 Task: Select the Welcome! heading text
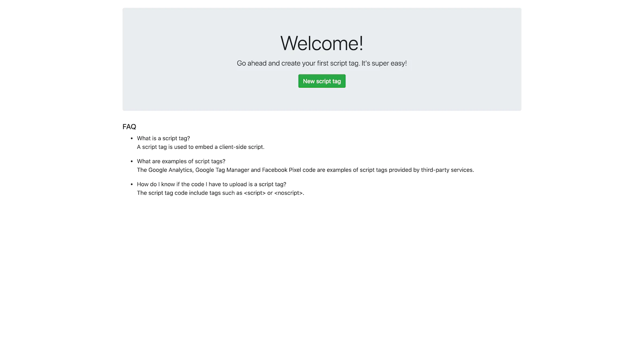(322, 43)
